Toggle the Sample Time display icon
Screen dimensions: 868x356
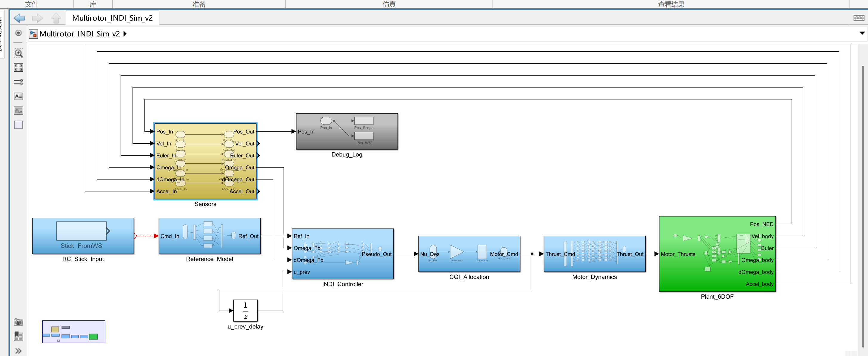(19, 82)
